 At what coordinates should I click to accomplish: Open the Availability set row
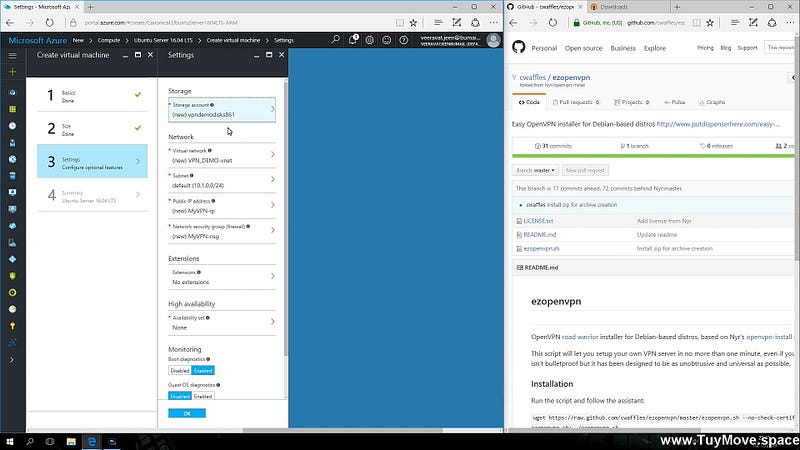pos(222,322)
